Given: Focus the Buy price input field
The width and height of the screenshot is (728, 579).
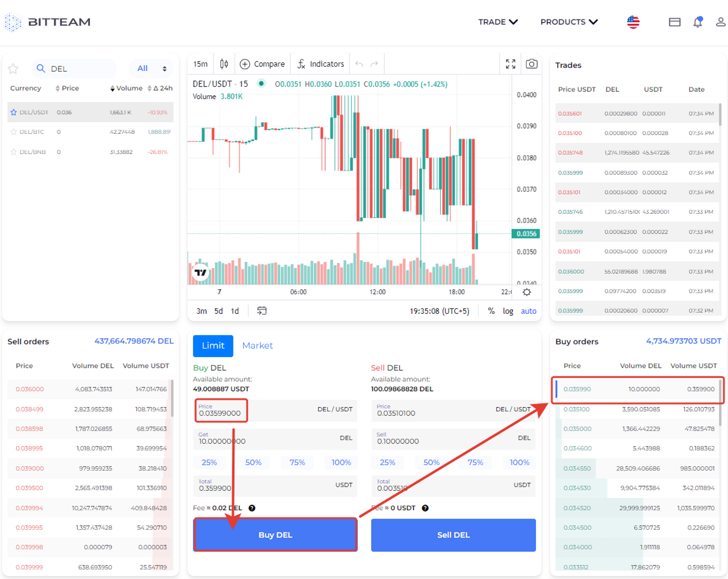Looking at the screenshot, I should coord(275,411).
